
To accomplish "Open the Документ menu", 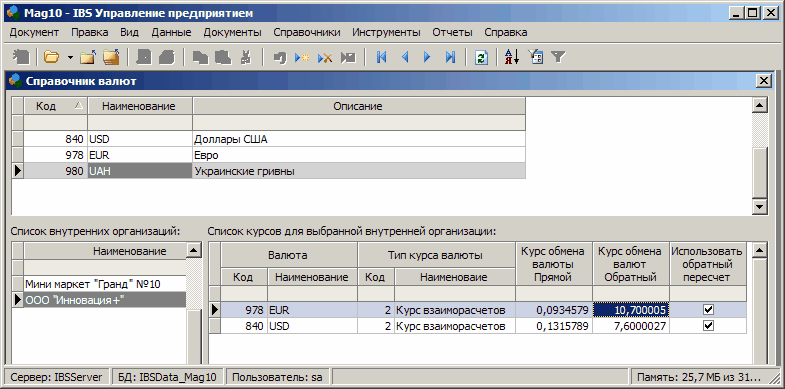I will click(35, 33).
